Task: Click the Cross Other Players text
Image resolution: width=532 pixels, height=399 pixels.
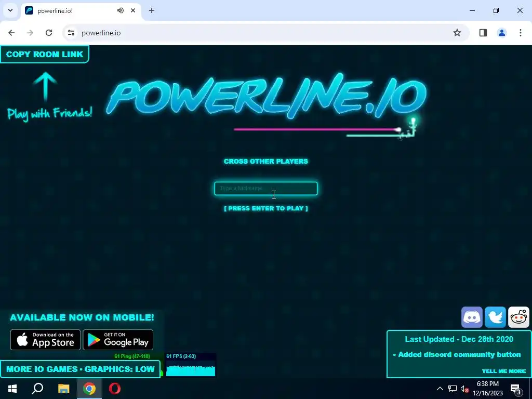Action: tap(265, 162)
